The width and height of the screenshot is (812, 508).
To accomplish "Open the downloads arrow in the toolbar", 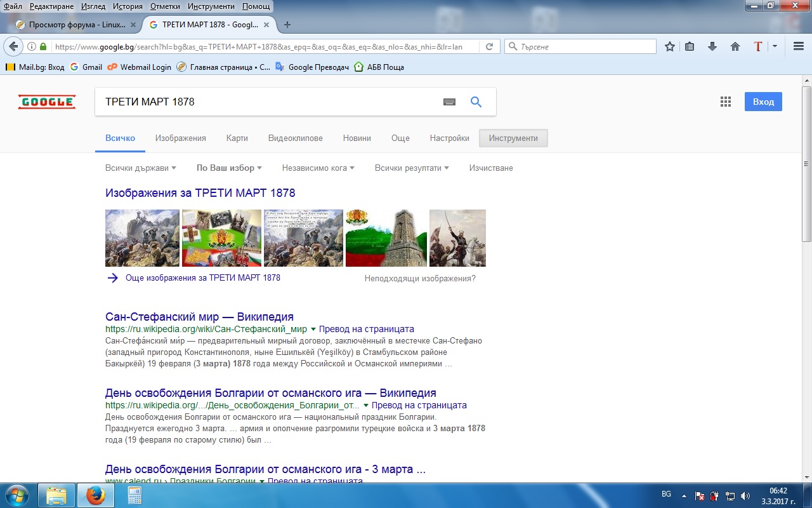I will [712, 46].
